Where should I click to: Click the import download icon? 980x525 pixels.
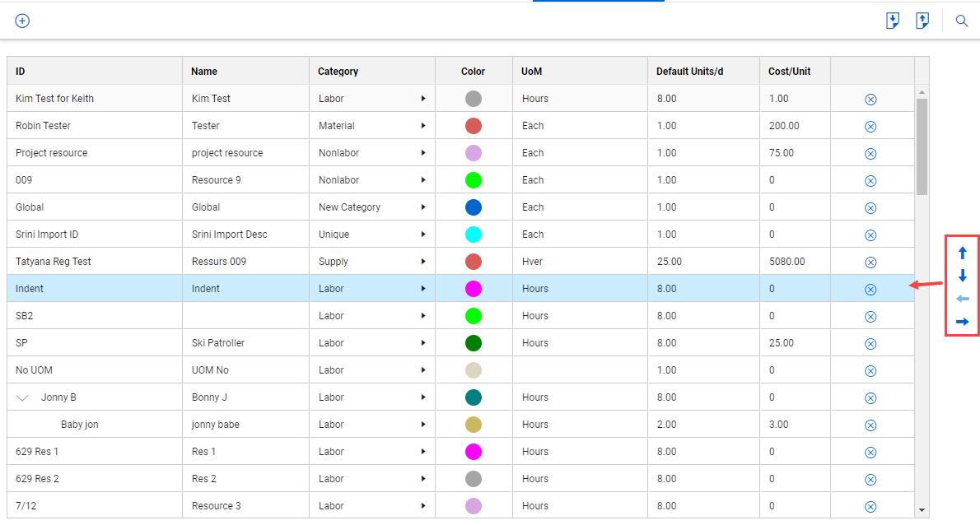(x=893, y=21)
